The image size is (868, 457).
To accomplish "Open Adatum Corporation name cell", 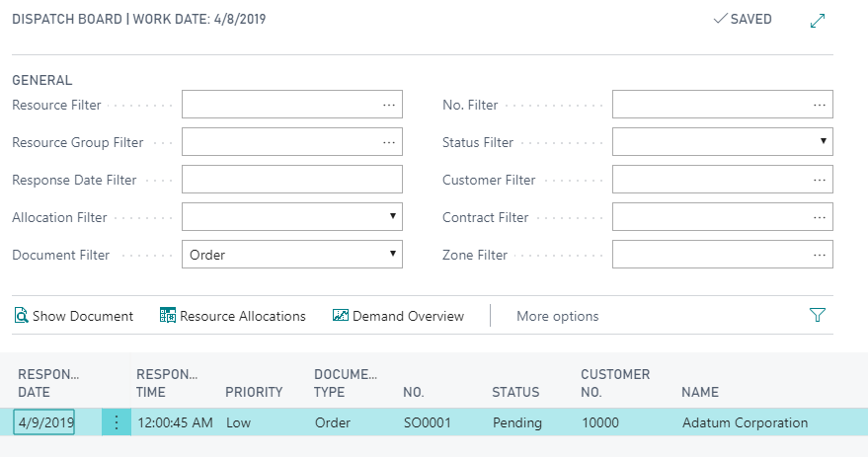I will point(745,422).
